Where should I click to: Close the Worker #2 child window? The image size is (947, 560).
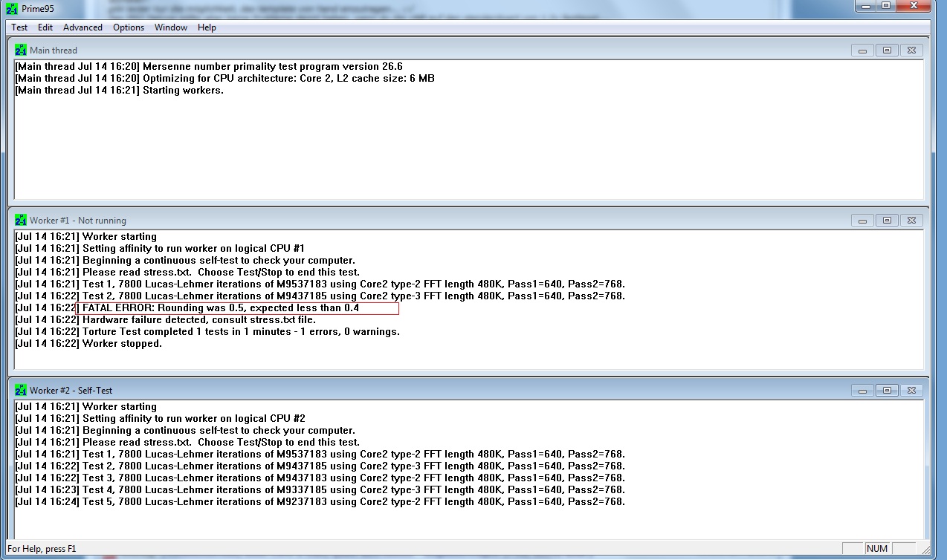(913, 391)
